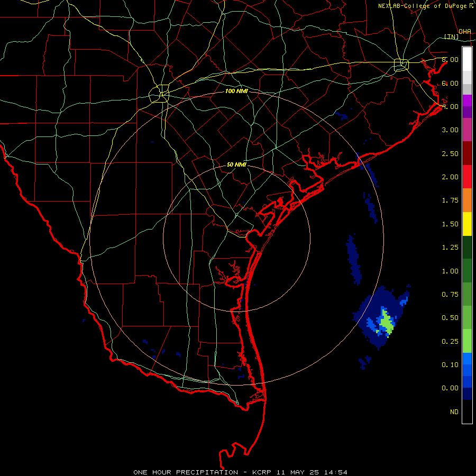The image size is (476, 476).
Task: Select the 2.00 legend value
Action: 450,177
